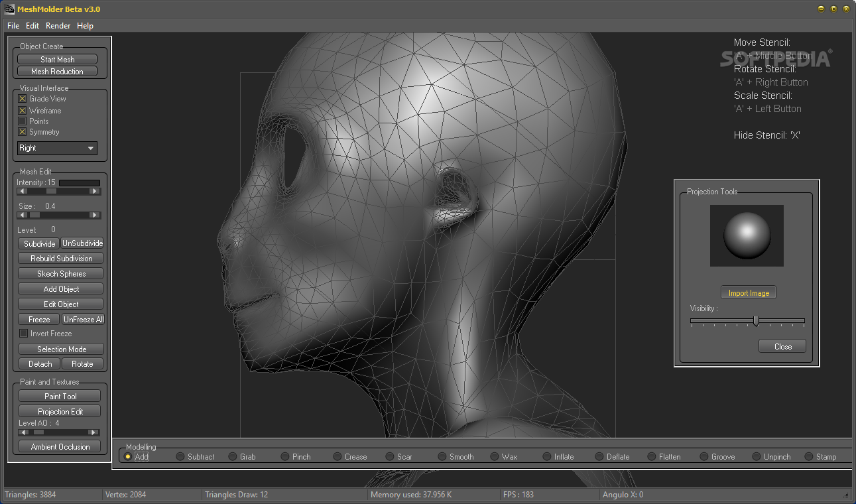Click the Projection Edit button
This screenshot has height=504, width=856.
pyautogui.click(x=60, y=411)
